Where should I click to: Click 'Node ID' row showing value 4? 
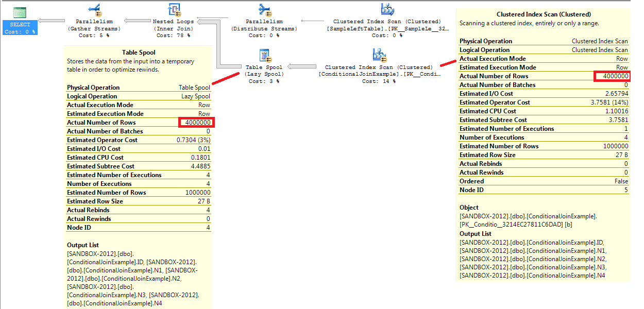point(139,228)
